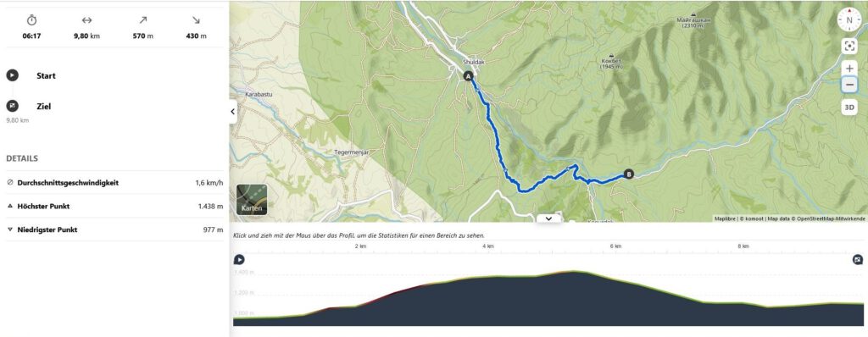Open the komoot attribution link
This screenshot has width=868, height=337.
pyautogui.click(x=752, y=218)
